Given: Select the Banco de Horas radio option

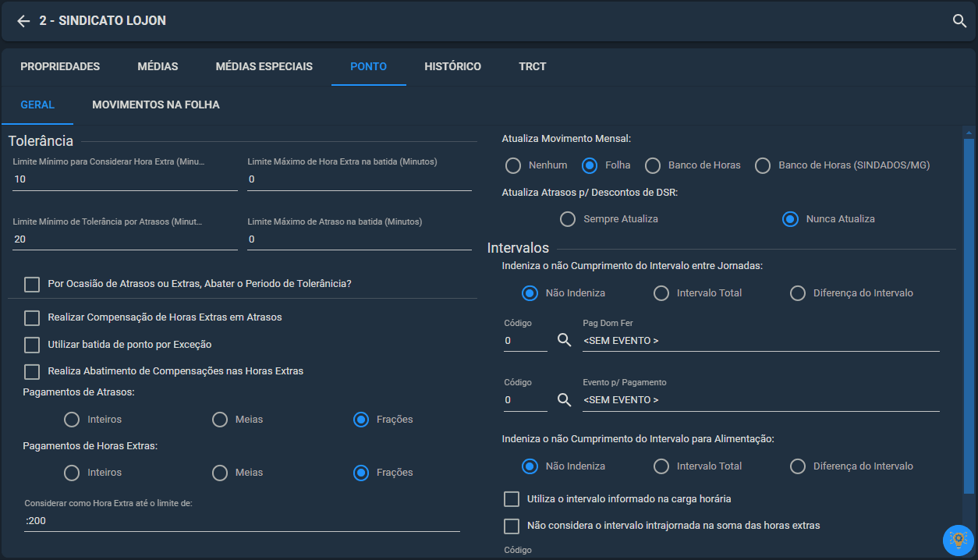Looking at the screenshot, I should (653, 165).
